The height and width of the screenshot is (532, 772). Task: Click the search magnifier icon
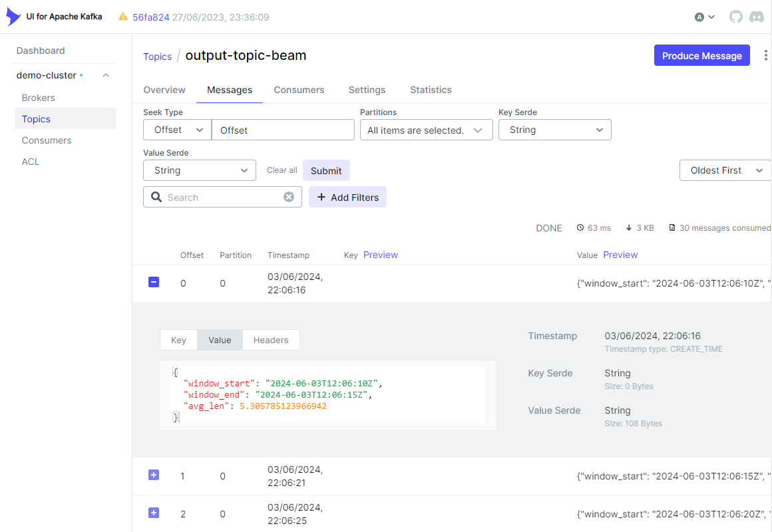point(156,197)
